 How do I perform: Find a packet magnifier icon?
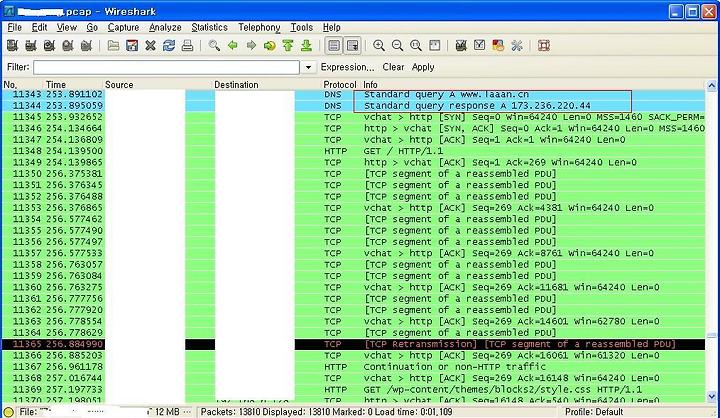[214, 45]
